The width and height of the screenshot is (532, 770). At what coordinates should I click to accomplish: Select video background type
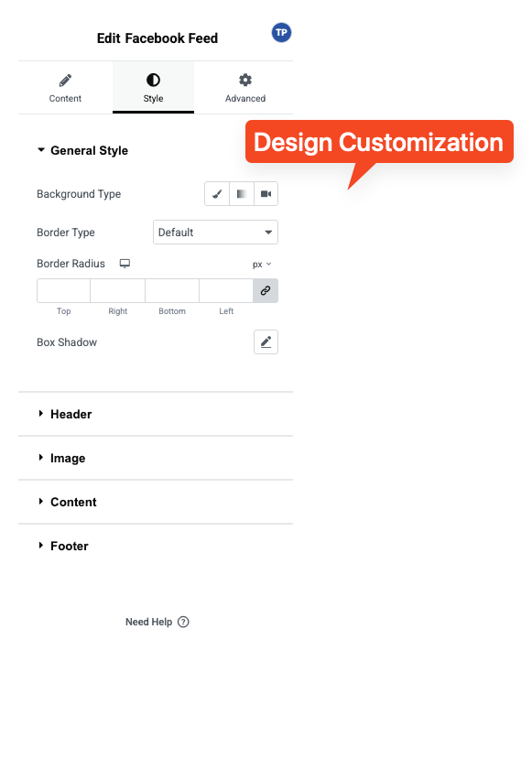point(266,194)
